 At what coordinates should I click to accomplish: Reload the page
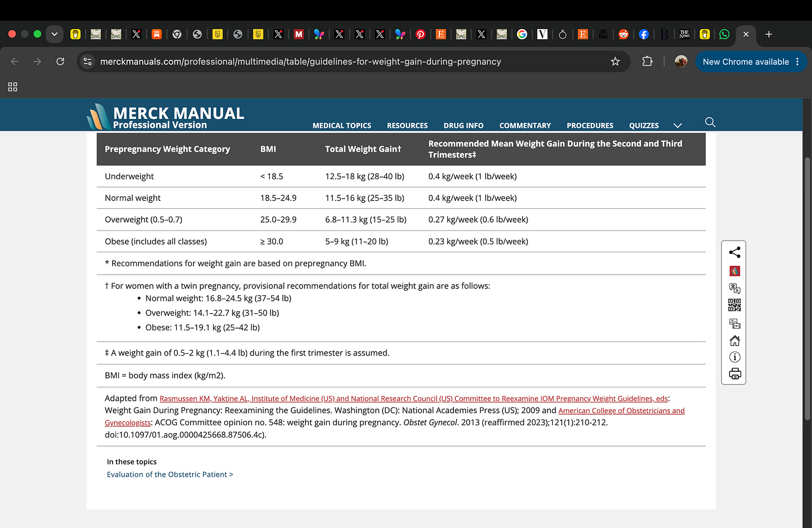60,61
